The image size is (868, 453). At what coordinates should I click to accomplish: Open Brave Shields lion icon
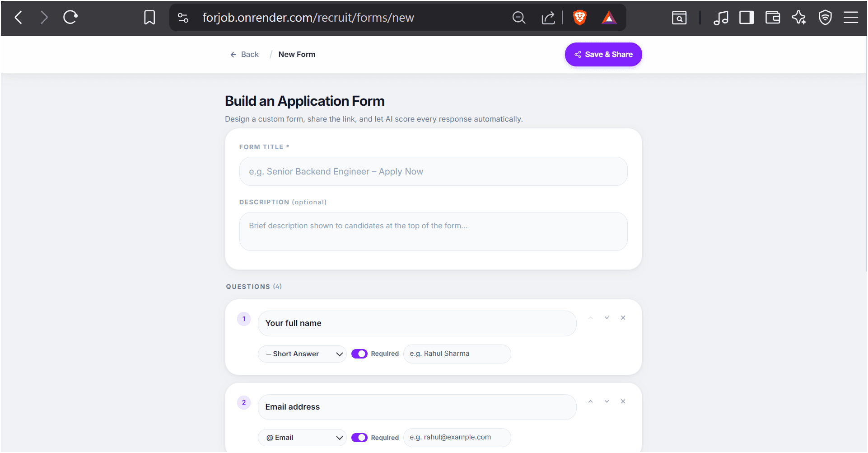tap(579, 18)
